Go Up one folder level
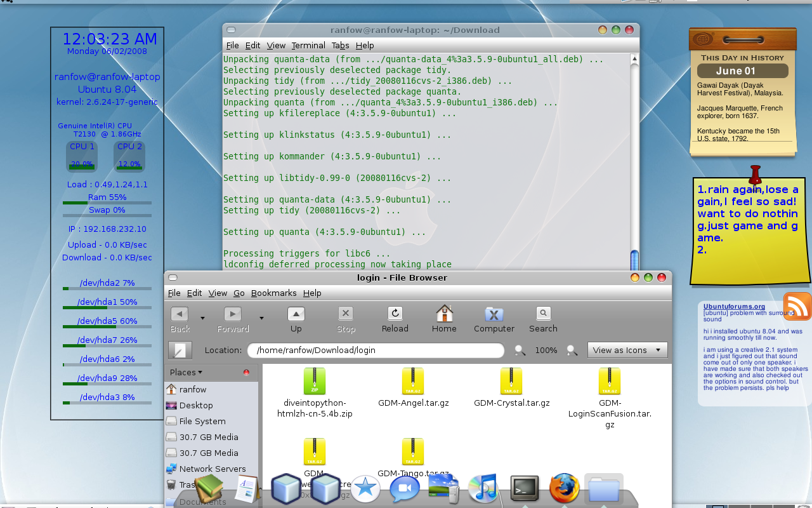 pos(296,319)
